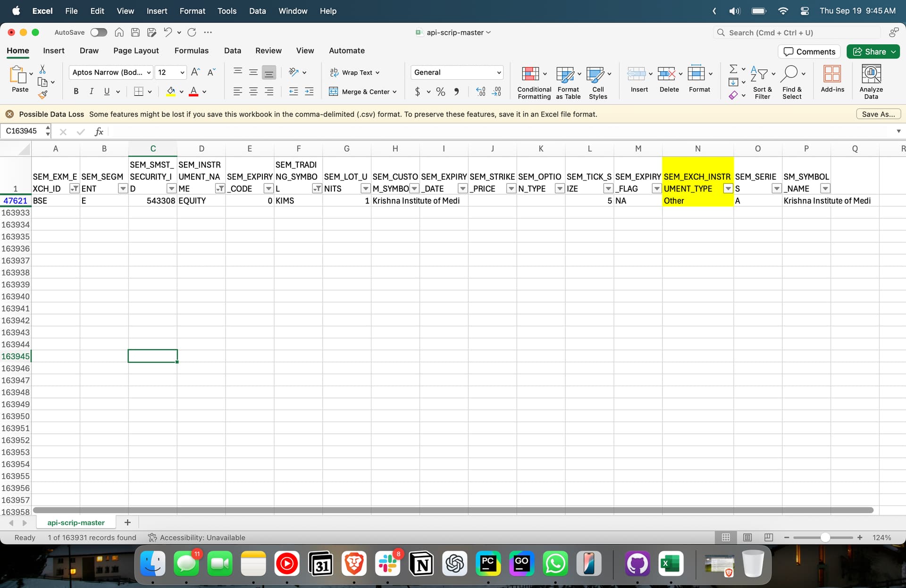Toggle Middle Align vertical alignment
Image resolution: width=906 pixels, height=588 pixels.
point(253,72)
